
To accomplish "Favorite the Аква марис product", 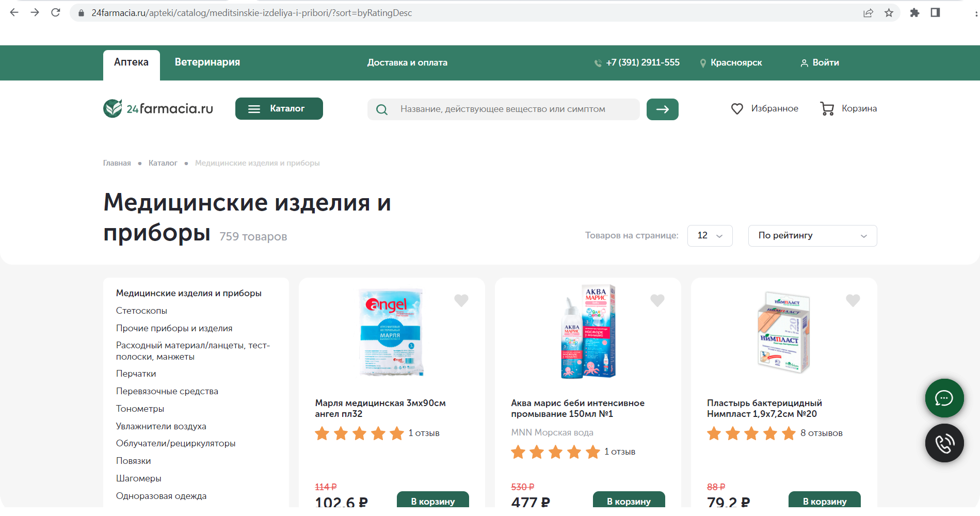I will point(657,300).
